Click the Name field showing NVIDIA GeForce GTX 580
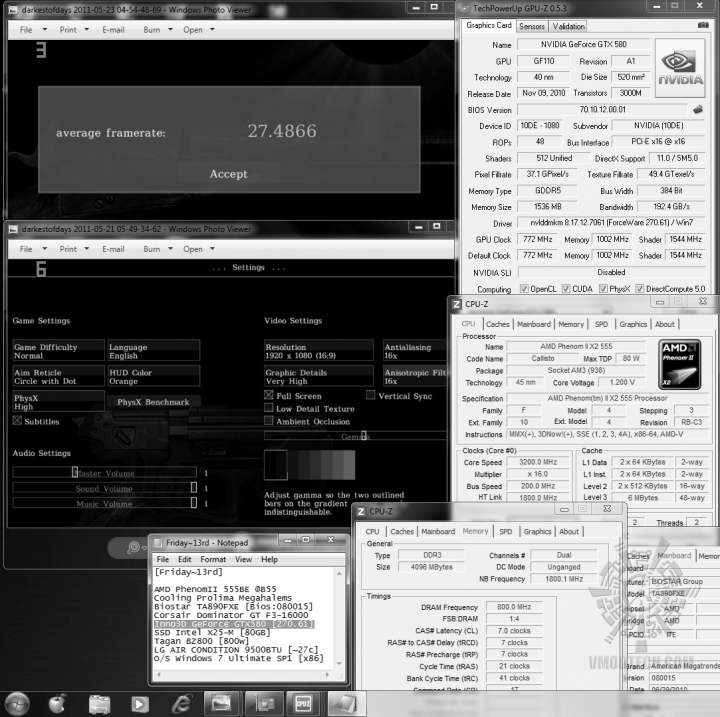Viewport: 720px width, 717px height. (584, 45)
